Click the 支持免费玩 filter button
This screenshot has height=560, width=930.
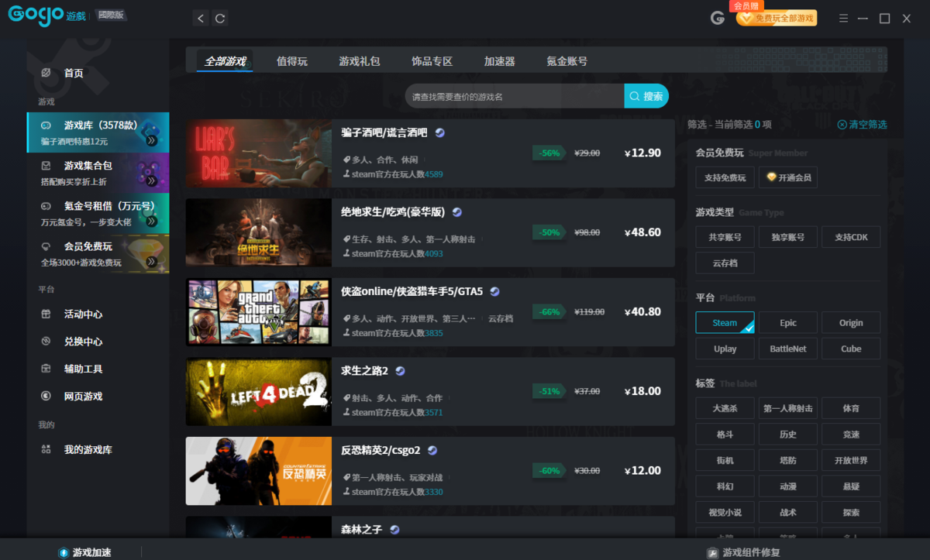click(725, 177)
